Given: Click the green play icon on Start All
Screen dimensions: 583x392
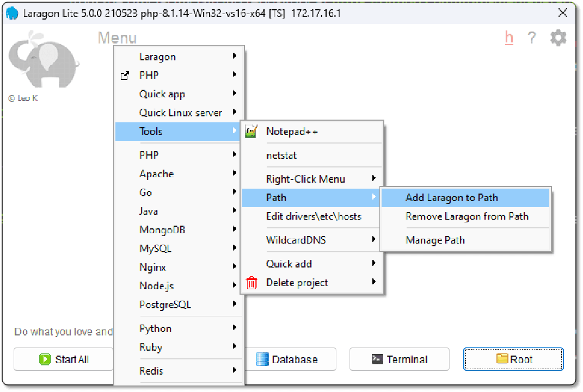Looking at the screenshot, I should [45, 359].
